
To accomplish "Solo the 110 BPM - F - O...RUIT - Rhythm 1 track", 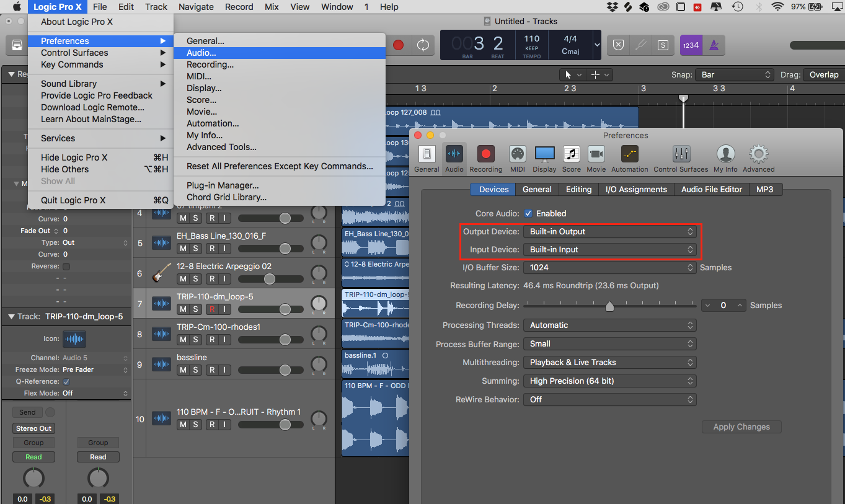I will click(x=195, y=425).
